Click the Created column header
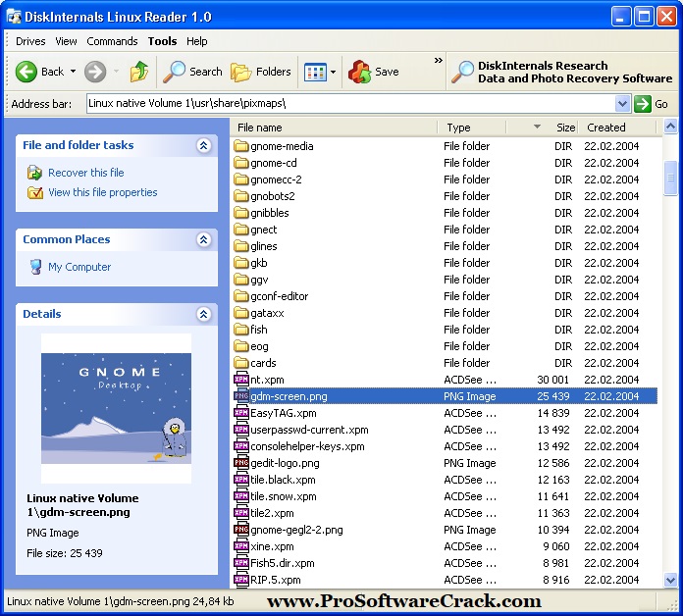The width and height of the screenshot is (683, 616). click(x=616, y=128)
